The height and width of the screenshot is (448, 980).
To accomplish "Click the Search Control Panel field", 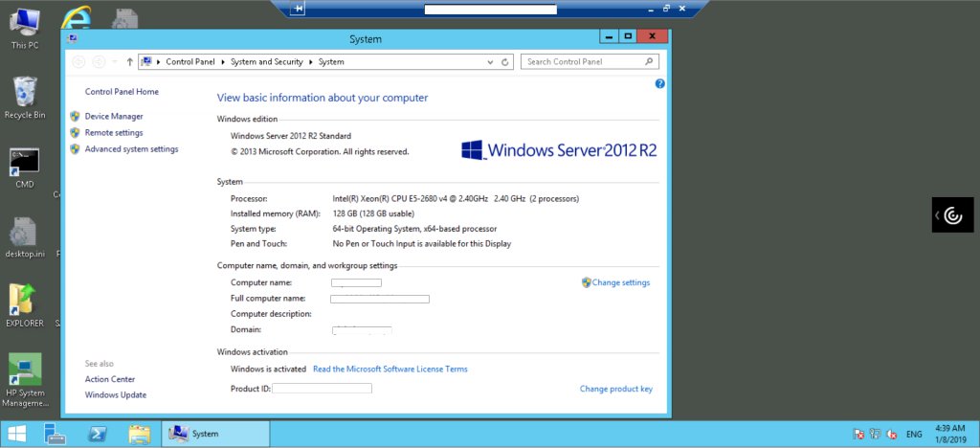I will coord(590,61).
